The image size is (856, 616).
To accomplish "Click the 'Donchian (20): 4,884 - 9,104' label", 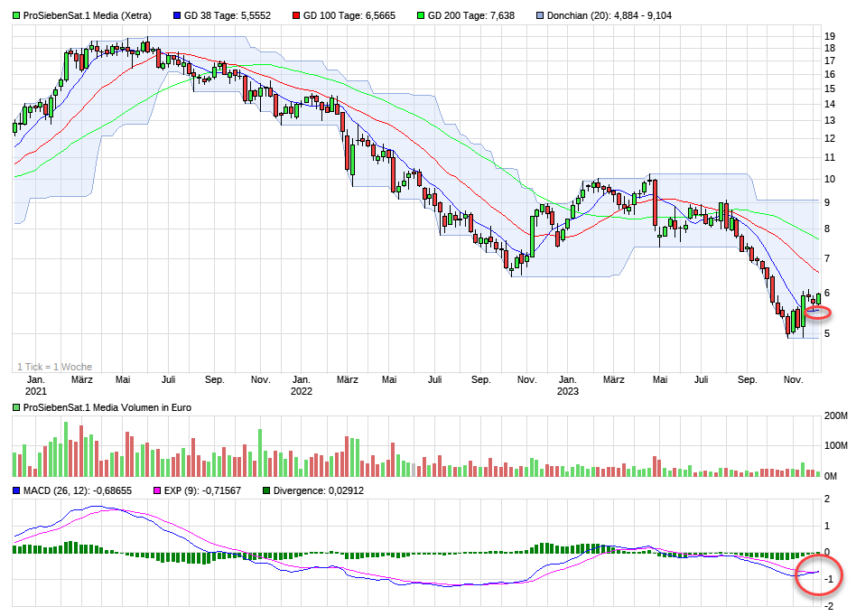I will (609, 16).
